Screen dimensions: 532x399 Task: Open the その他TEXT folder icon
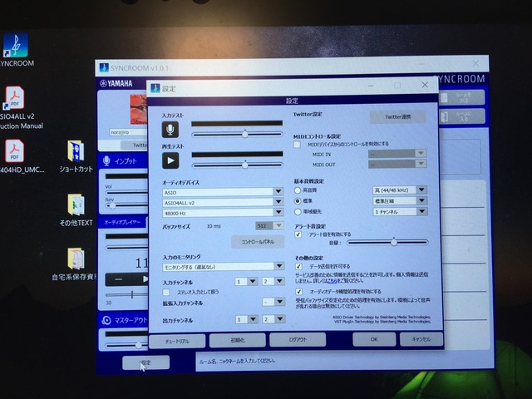point(76,205)
